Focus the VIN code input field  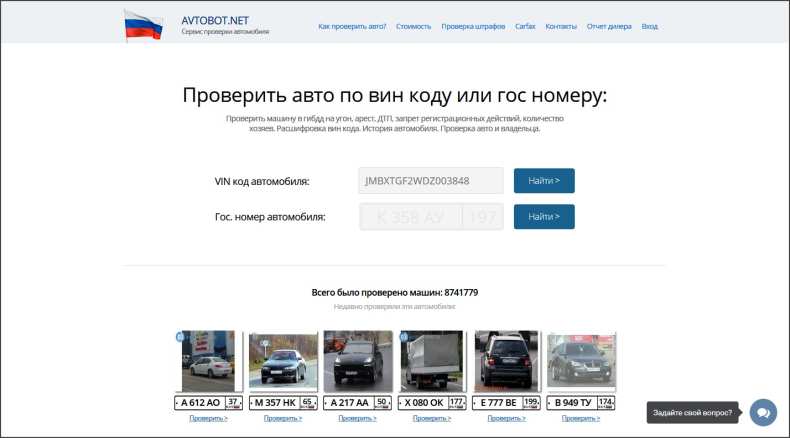tap(430, 181)
